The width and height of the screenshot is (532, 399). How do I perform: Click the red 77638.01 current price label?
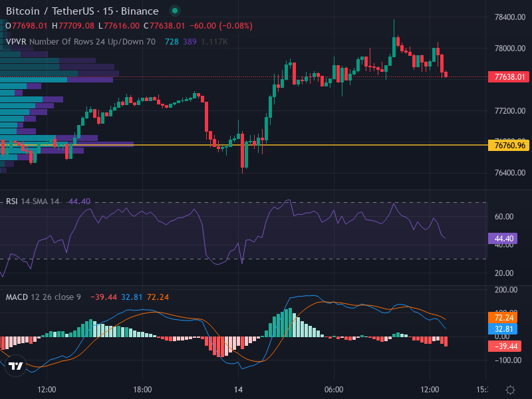(x=508, y=77)
